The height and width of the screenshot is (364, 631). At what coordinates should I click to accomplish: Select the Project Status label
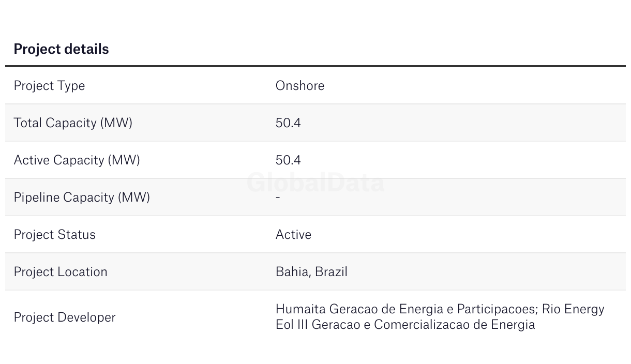point(54,235)
